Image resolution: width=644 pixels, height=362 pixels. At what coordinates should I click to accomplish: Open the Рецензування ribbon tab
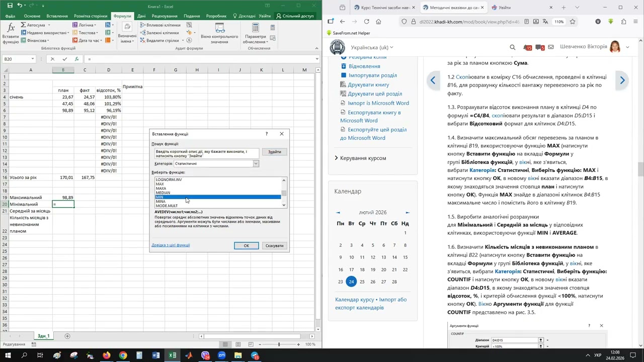(165, 16)
